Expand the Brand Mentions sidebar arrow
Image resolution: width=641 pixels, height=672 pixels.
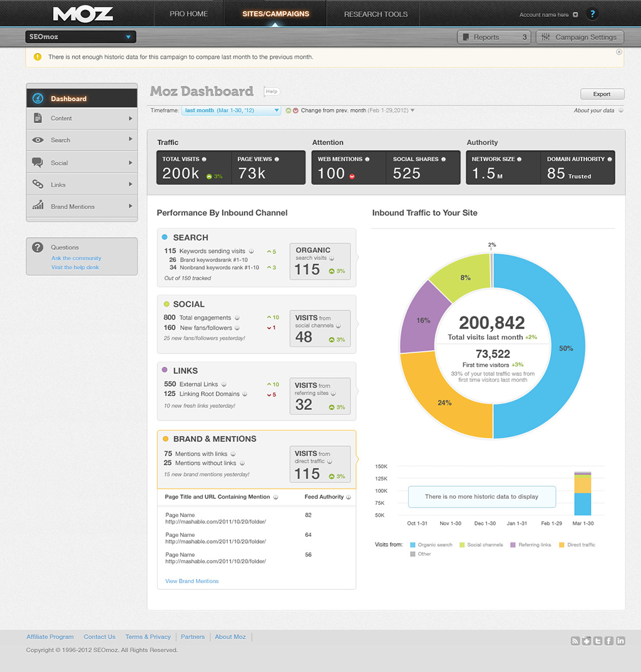click(130, 206)
